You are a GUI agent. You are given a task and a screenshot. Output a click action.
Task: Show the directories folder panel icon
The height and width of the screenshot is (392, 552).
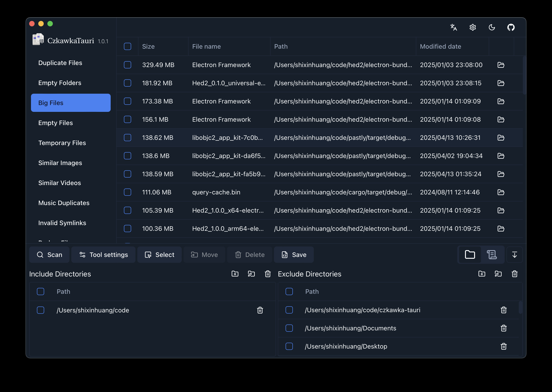(470, 255)
